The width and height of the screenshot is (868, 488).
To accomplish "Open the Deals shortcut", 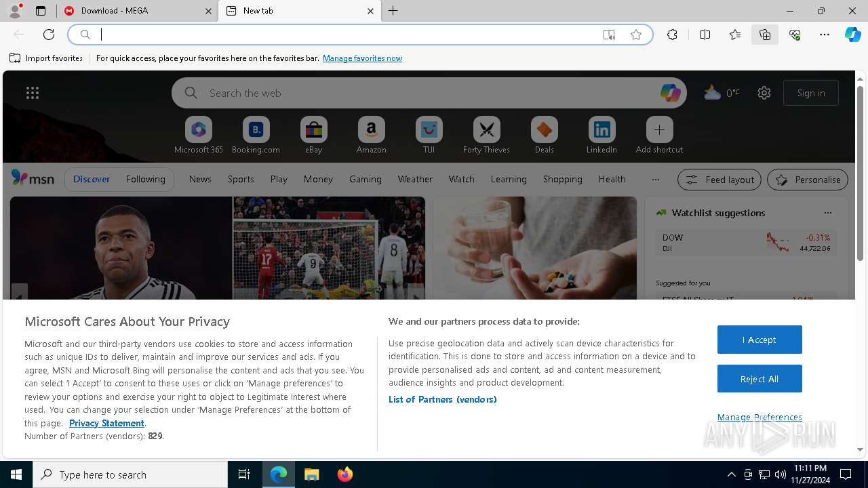I will (545, 135).
